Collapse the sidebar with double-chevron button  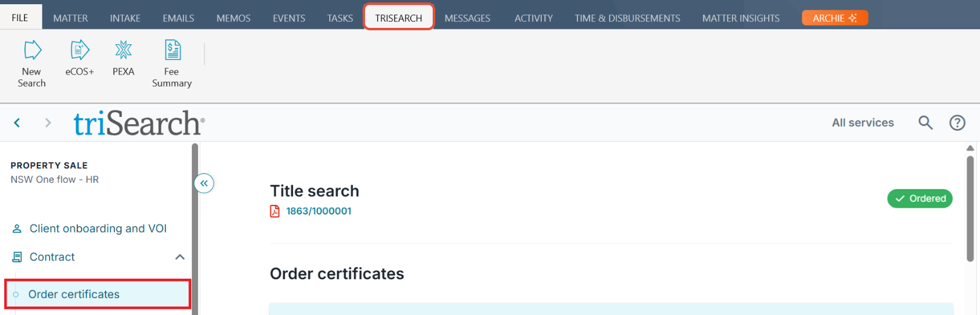point(204,183)
